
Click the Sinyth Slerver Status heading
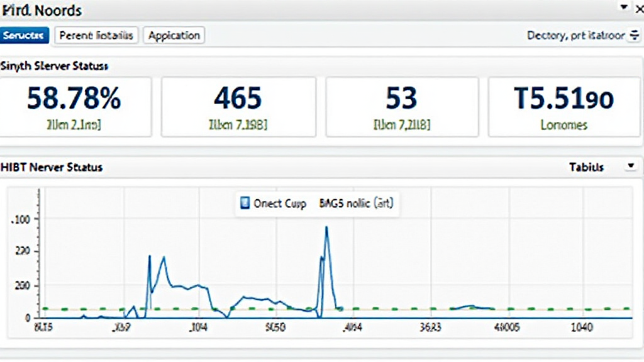(54, 65)
